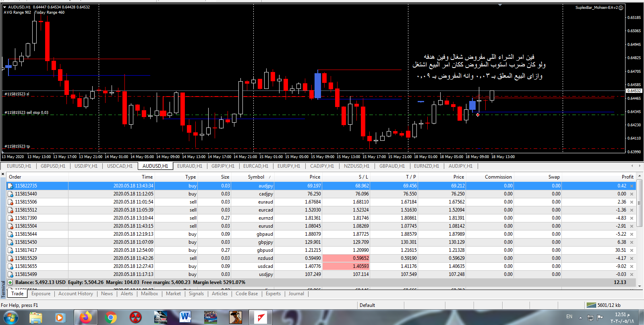Open Firefox from the taskbar
The height and width of the screenshot is (325, 644).
point(86,317)
